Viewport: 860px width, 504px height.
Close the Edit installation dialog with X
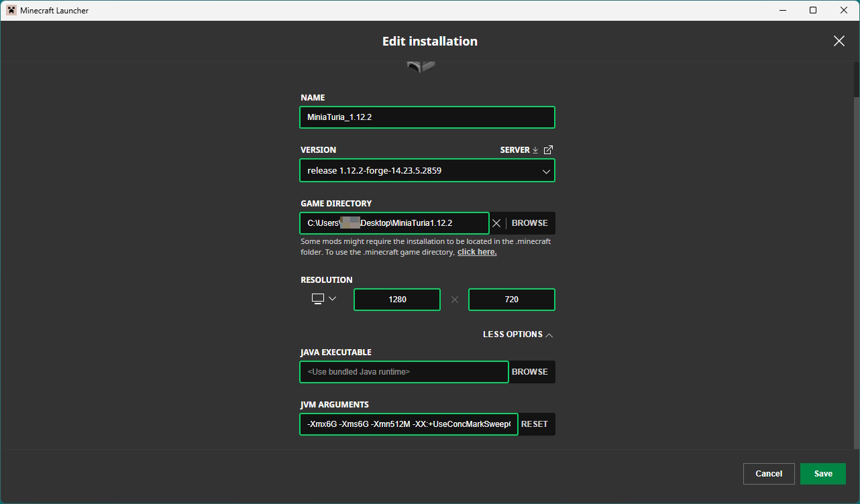pos(839,41)
